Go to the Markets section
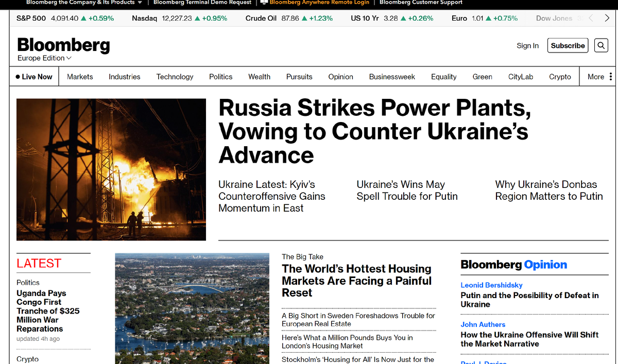This screenshot has height=364, width=618. [80, 77]
